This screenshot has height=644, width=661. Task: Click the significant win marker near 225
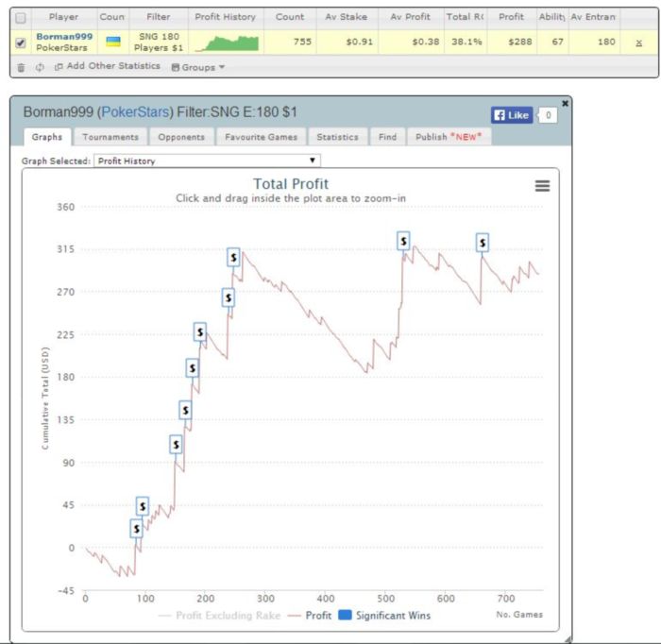point(200,331)
